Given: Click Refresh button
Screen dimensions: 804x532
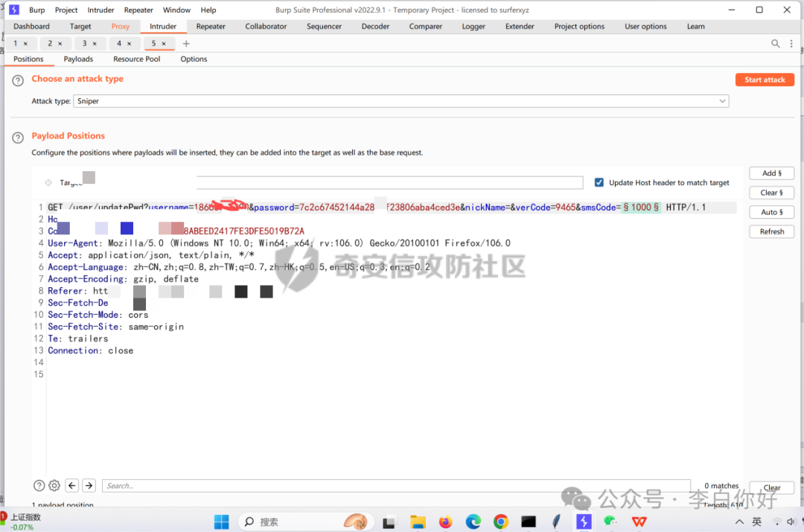Looking at the screenshot, I should click(772, 231).
